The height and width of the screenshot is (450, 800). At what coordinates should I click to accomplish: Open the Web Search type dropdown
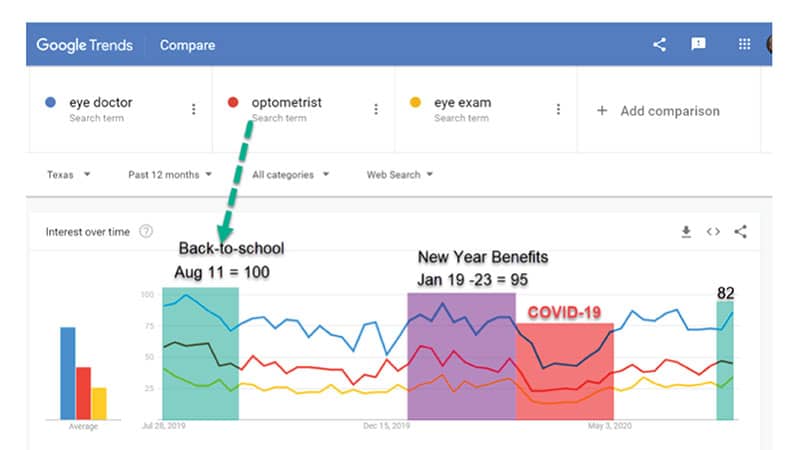tap(399, 174)
